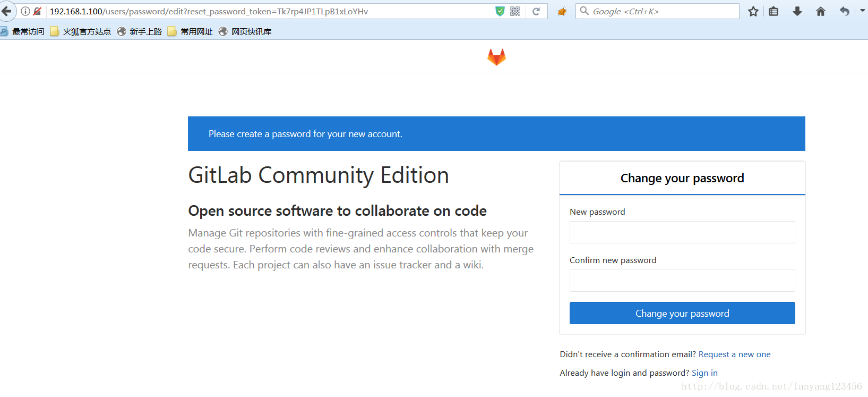Open the site information icon in address bar
Viewport: 868px width, 397px height.
click(25, 11)
